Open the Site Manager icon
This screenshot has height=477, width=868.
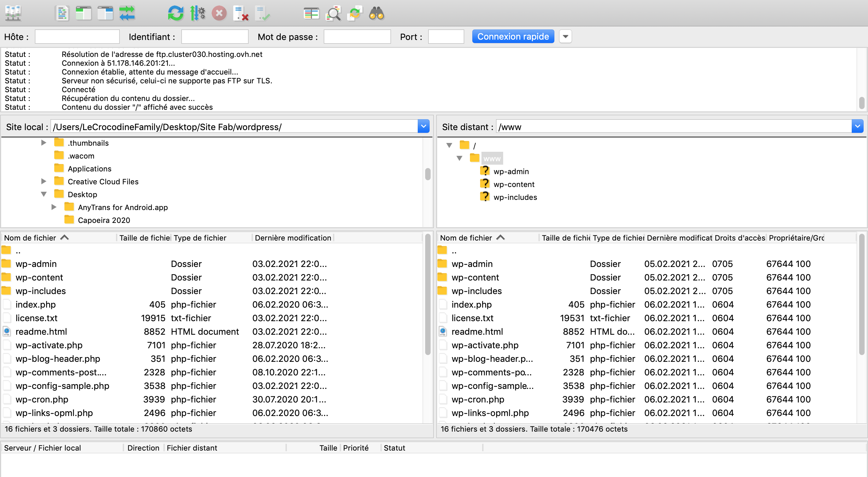[13, 14]
